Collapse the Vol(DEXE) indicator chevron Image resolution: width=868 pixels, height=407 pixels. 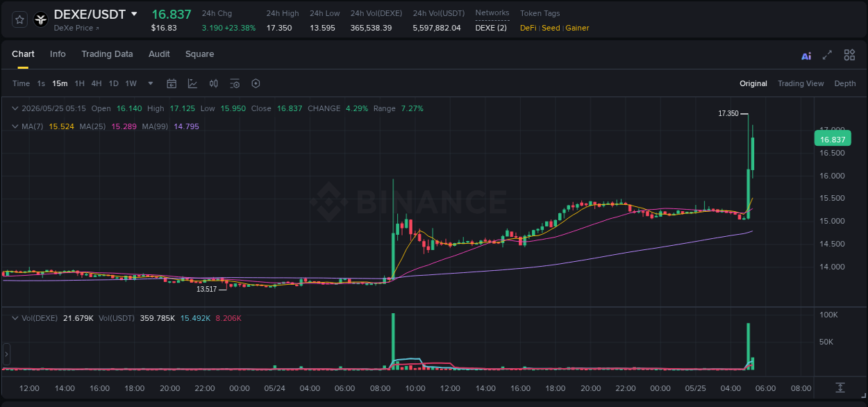pyautogui.click(x=15, y=317)
